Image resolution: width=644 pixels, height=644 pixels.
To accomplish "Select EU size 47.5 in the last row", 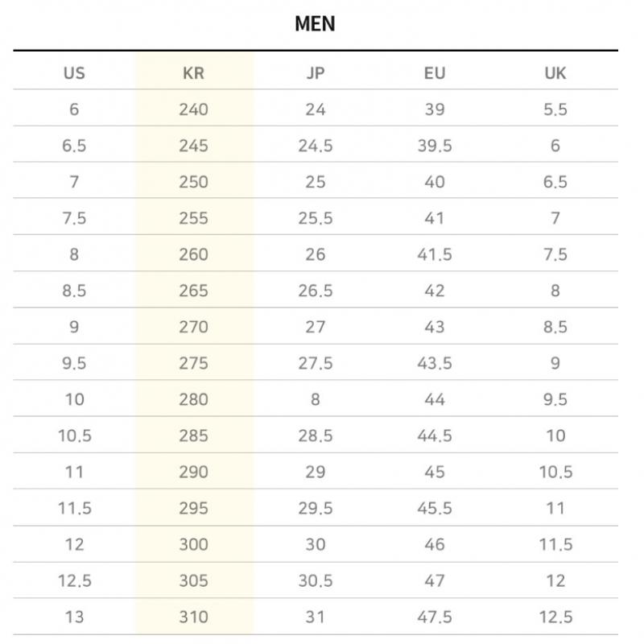I will (x=435, y=617).
